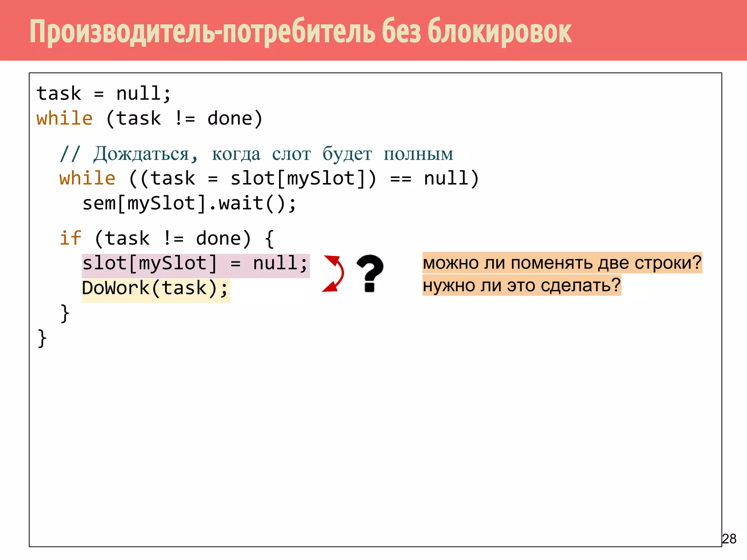747x560 pixels.
Task: Click the line 'while ((task = slot[mySlot]) == null)'
Action: 269,179
